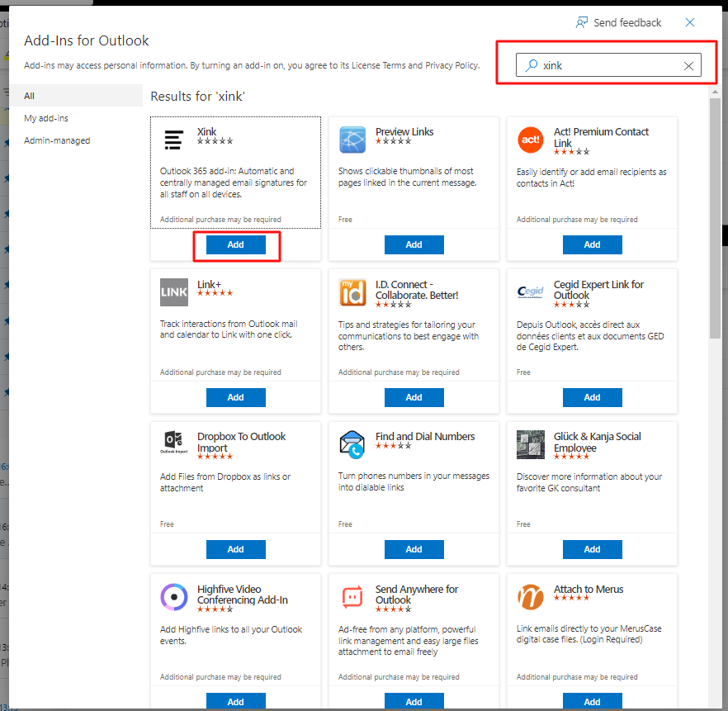The height and width of the screenshot is (711, 728).
Task: Click the Xink add-in logo icon
Action: click(173, 140)
